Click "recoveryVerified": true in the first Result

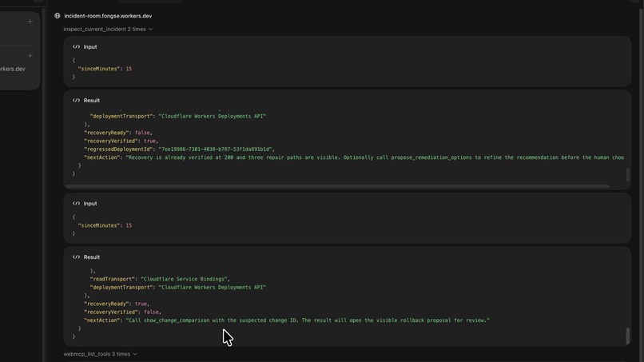tap(121, 141)
